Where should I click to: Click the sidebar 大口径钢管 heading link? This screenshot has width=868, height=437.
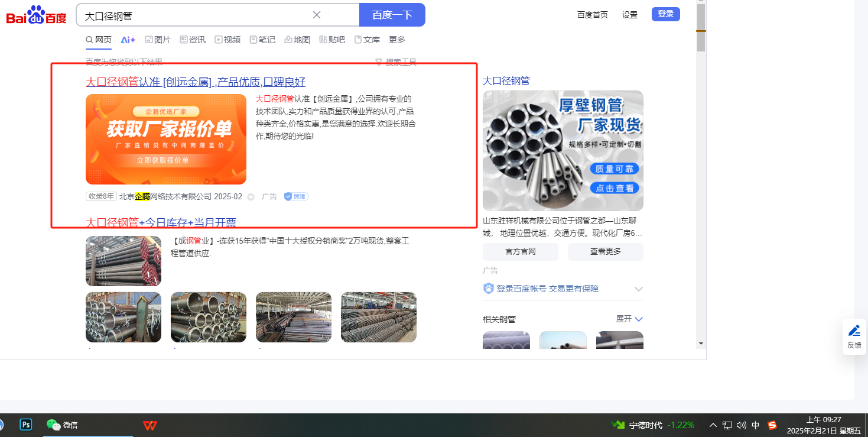click(506, 81)
